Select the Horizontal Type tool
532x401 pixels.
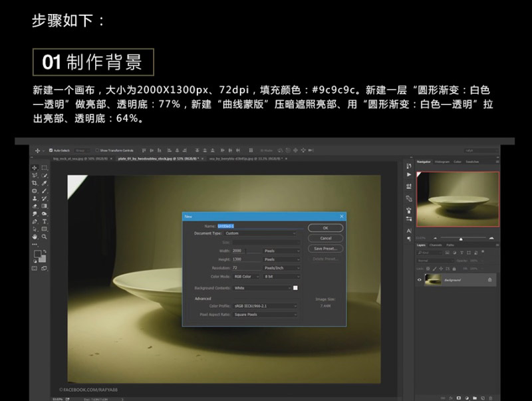[44, 221]
